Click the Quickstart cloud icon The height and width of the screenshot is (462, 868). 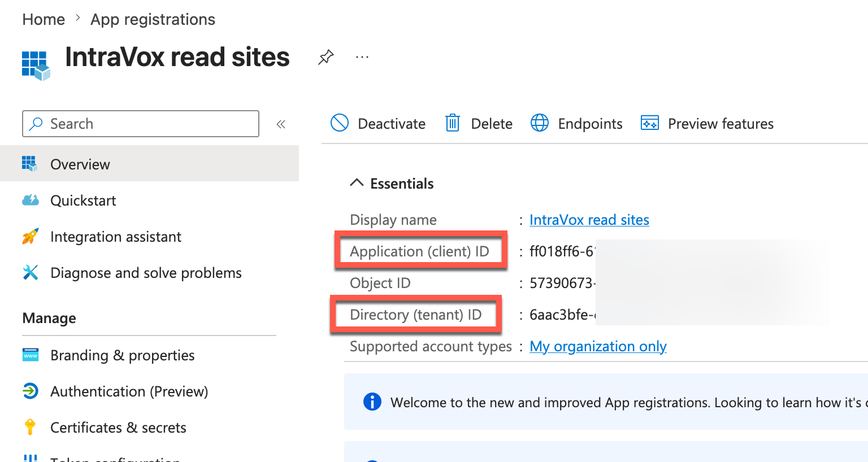(x=31, y=200)
